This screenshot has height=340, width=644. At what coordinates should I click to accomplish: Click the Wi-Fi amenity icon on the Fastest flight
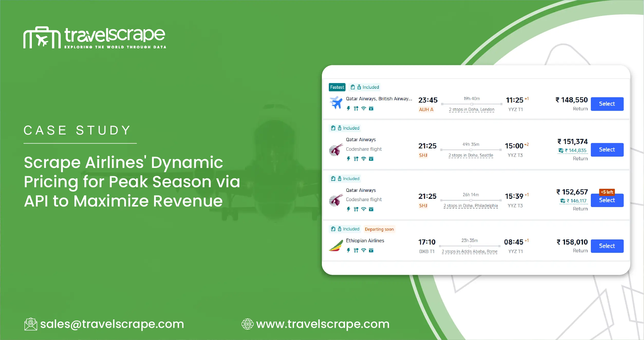tap(363, 109)
